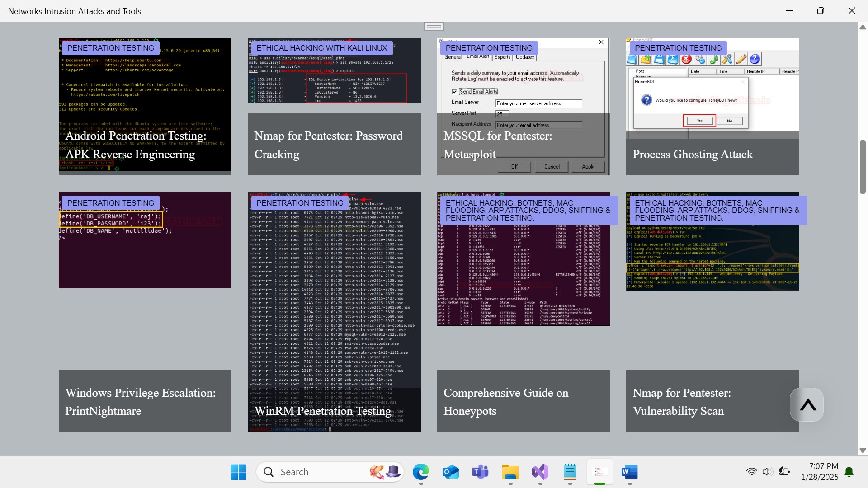The image size is (868, 488).
Task: Open File Explorer in the taskbar
Action: point(510,472)
